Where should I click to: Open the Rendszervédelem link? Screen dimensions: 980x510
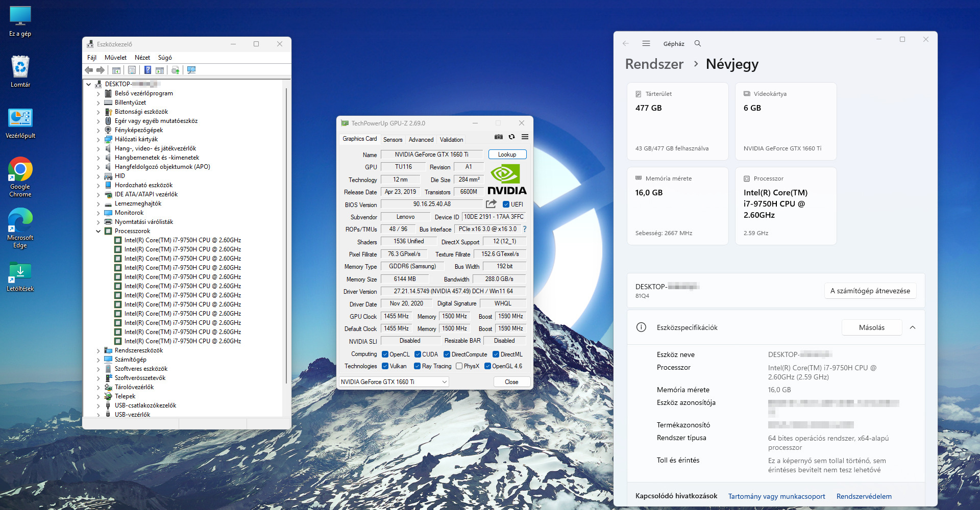[864, 496]
